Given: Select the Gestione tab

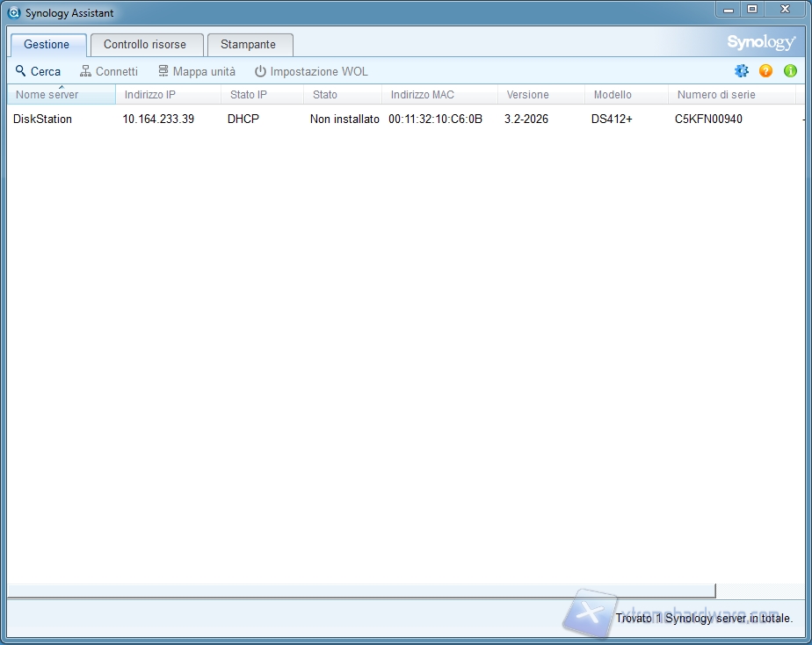Looking at the screenshot, I should pyautogui.click(x=47, y=44).
